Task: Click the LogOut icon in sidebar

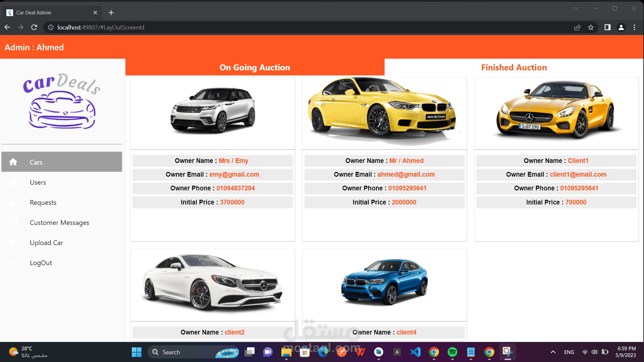Action: tap(13, 262)
